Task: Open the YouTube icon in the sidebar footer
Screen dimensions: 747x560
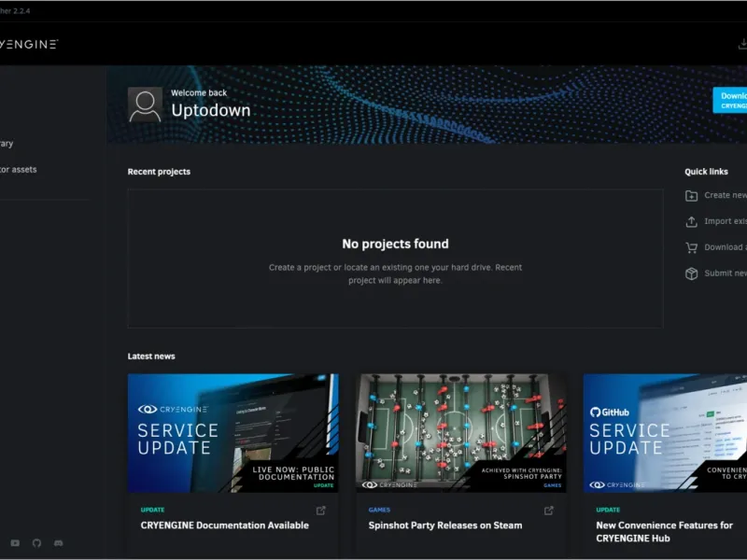Action: (x=15, y=543)
